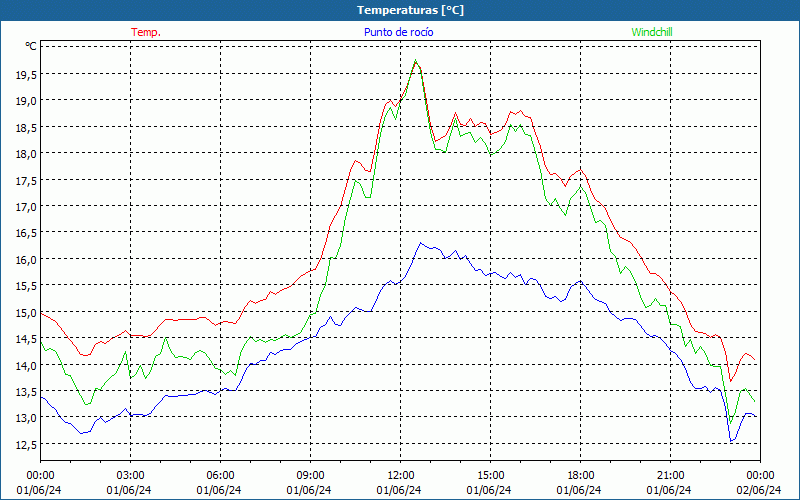This screenshot has height=500, width=800.
Task: Click the y-axis value '18,0'
Action: point(26,154)
